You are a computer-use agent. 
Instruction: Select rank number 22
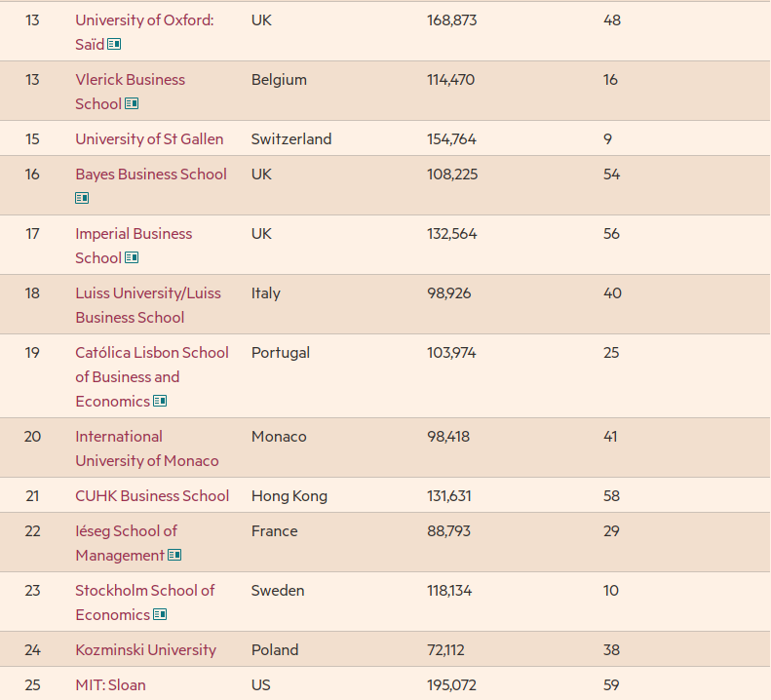coord(32,531)
